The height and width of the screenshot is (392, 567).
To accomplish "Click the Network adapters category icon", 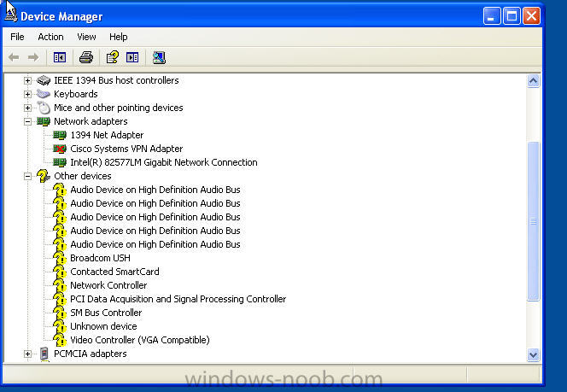I will coord(44,121).
